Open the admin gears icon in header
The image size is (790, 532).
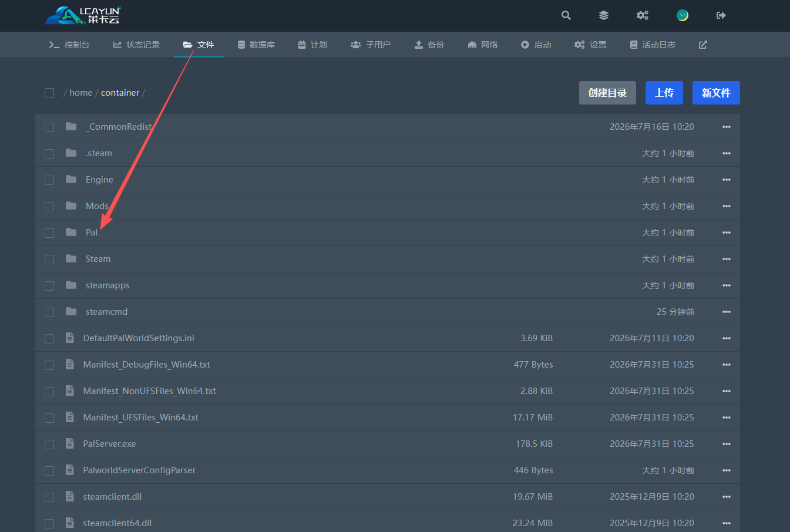tap(643, 15)
